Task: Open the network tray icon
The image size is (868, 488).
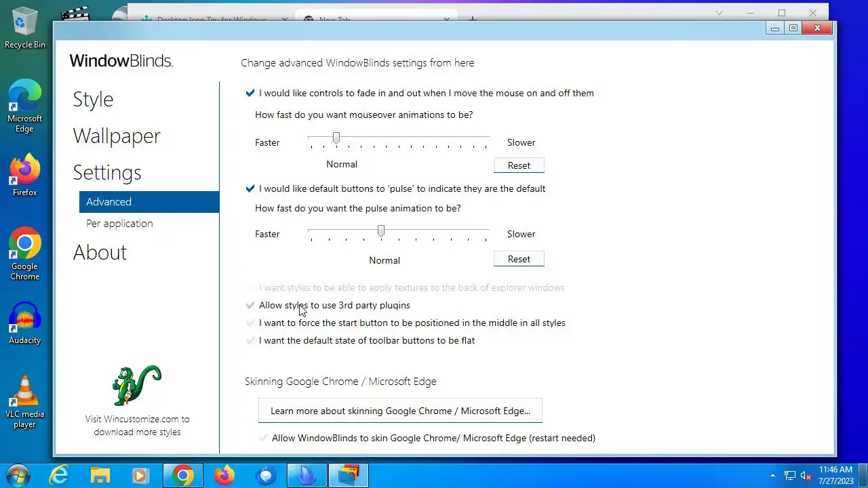Action: (790, 476)
